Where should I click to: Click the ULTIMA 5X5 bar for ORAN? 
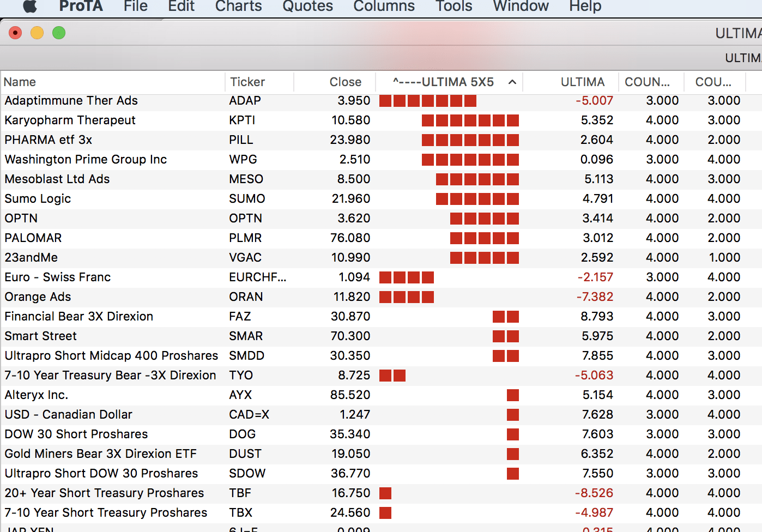click(407, 297)
